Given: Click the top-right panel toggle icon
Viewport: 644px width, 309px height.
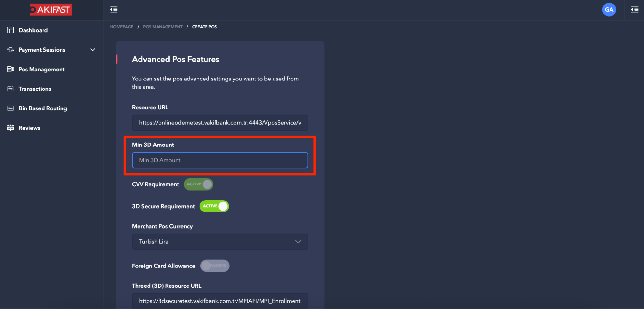Looking at the screenshot, I should (x=635, y=10).
